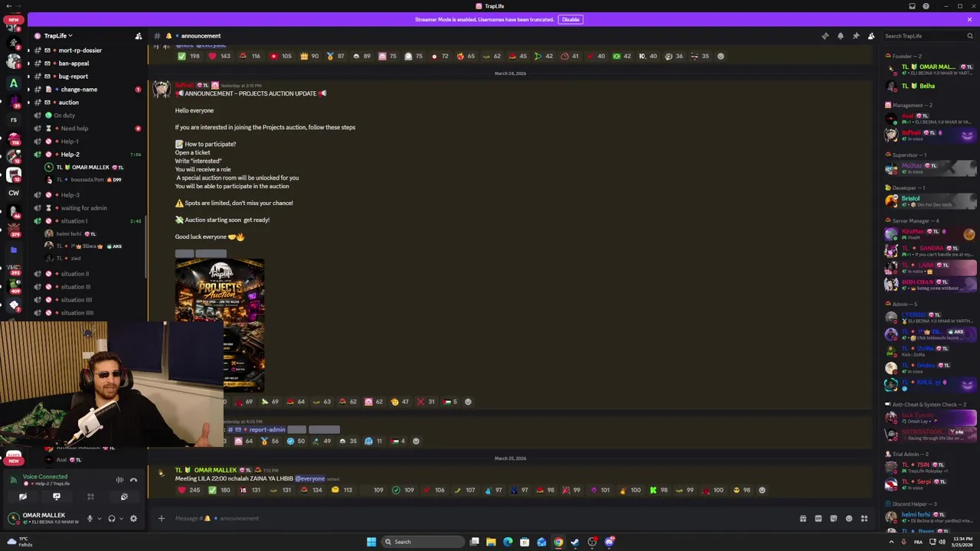Expand the server folder icon in sidebar

pyautogui.click(x=13, y=249)
